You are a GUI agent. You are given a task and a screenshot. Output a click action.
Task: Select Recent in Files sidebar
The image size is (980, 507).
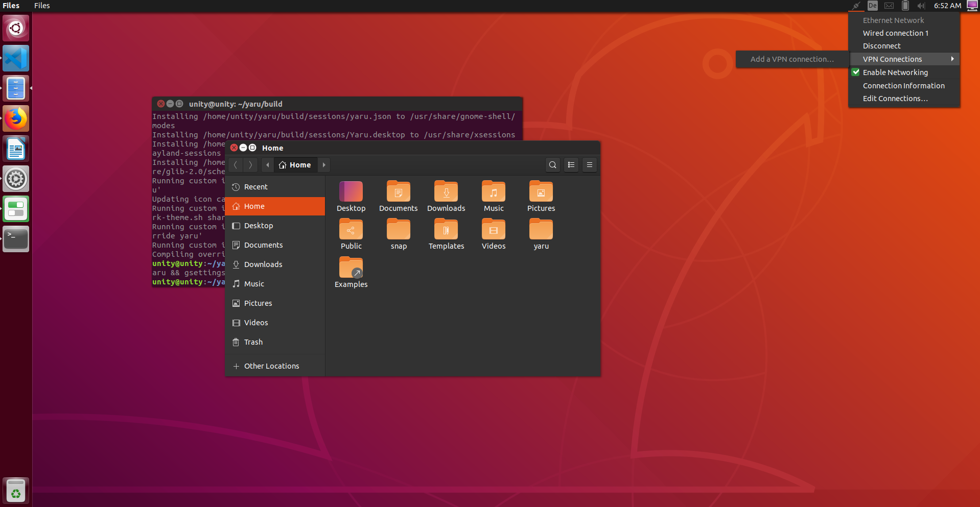point(275,187)
